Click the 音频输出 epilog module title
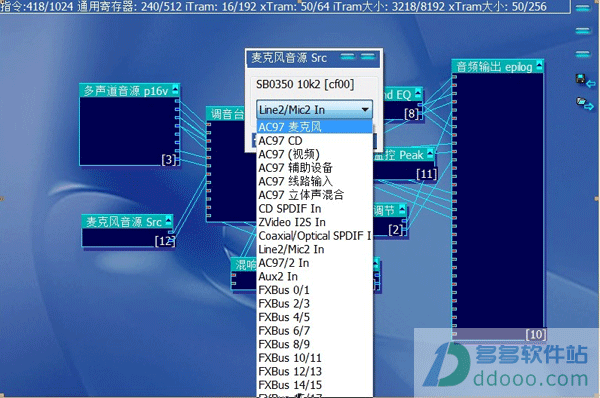The height and width of the screenshot is (398, 600). tap(494, 67)
